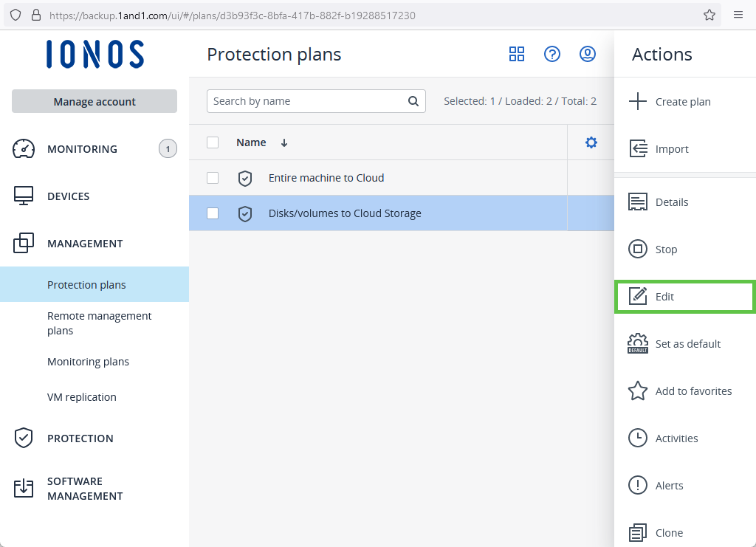The width and height of the screenshot is (756, 547).
Task: Expand the Monitoring section in sidebar
Action: [x=82, y=149]
